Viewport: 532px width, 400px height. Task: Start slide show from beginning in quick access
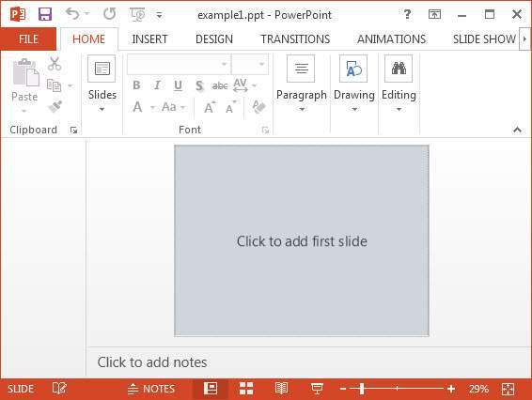(x=137, y=14)
